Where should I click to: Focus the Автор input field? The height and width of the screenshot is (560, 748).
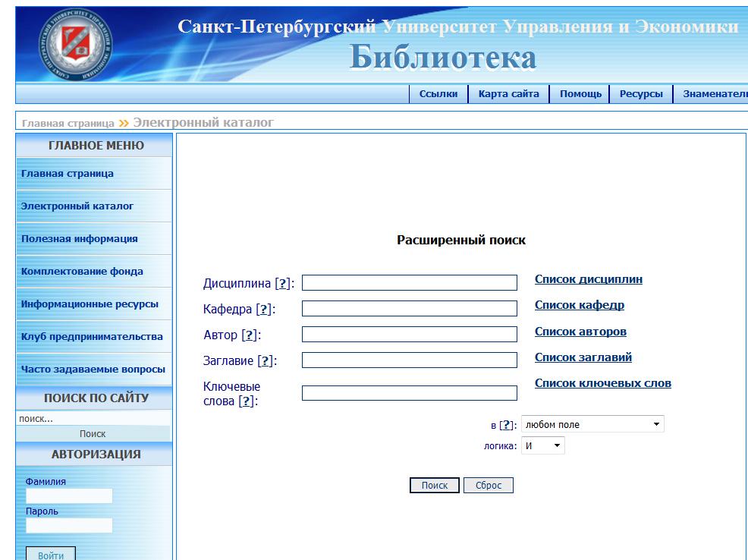coord(410,334)
